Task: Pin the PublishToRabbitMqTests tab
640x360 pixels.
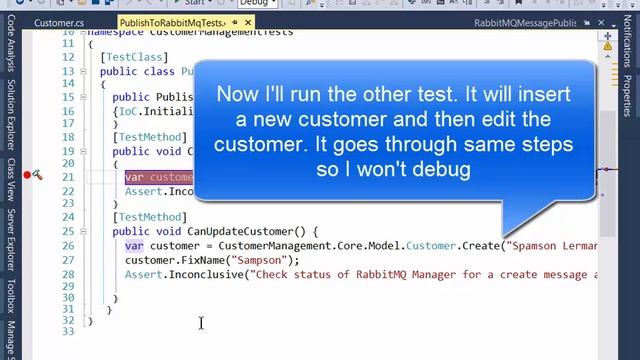Action: click(x=235, y=22)
